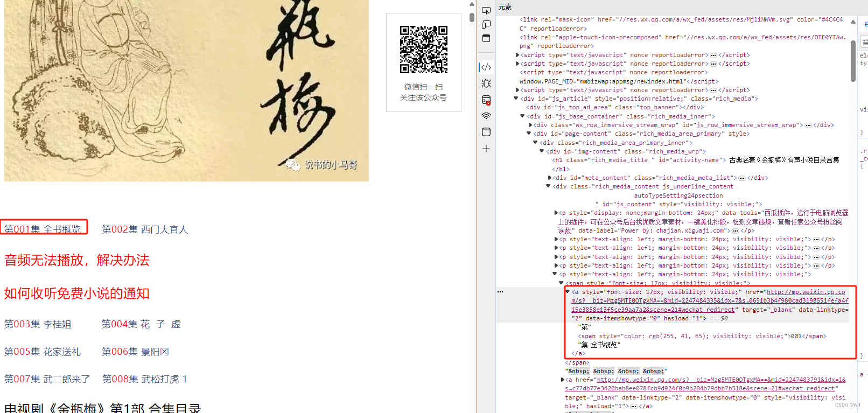The image size is (868, 413).
Task: Open the Network tool wifi icon
Action: click(486, 116)
